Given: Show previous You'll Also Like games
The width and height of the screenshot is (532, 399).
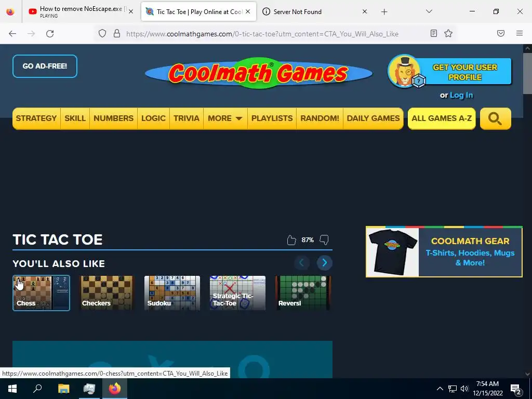Looking at the screenshot, I should coord(301,262).
